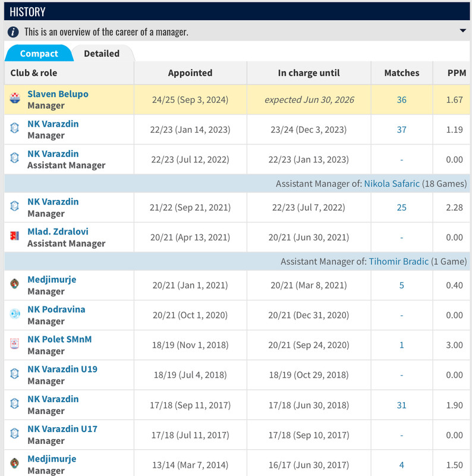Switch to the Compact tab
Viewport: 472px width, 476px height.
coord(39,54)
